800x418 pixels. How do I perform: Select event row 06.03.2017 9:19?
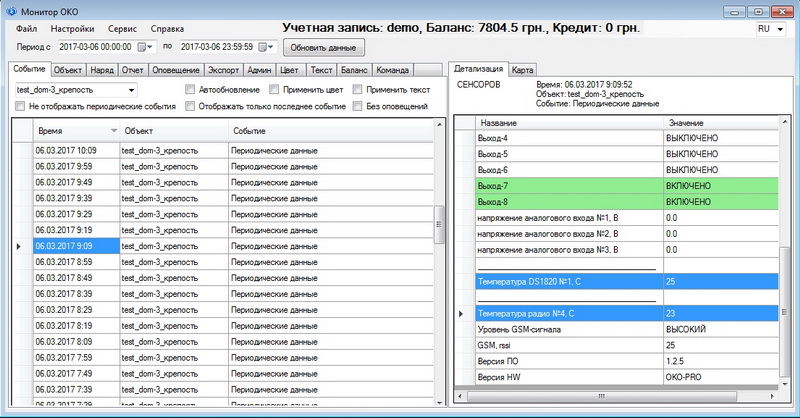pos(233,230)
